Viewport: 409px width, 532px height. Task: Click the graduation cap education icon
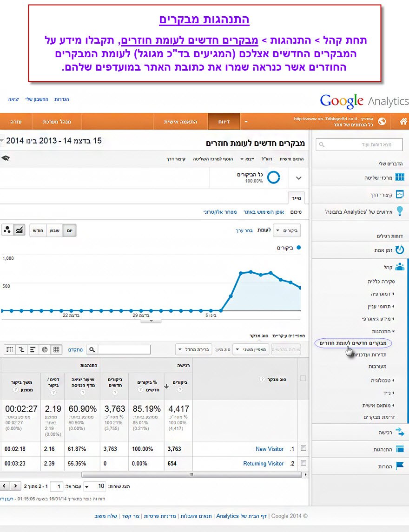pyautogui.click(x=5, y=158)
